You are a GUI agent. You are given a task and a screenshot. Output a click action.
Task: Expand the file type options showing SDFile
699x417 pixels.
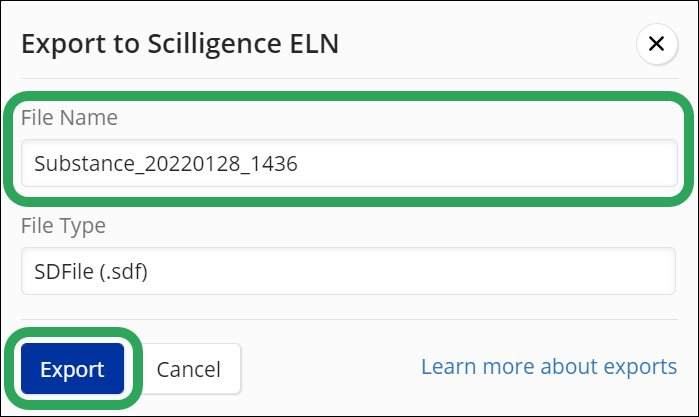[348, 271]
